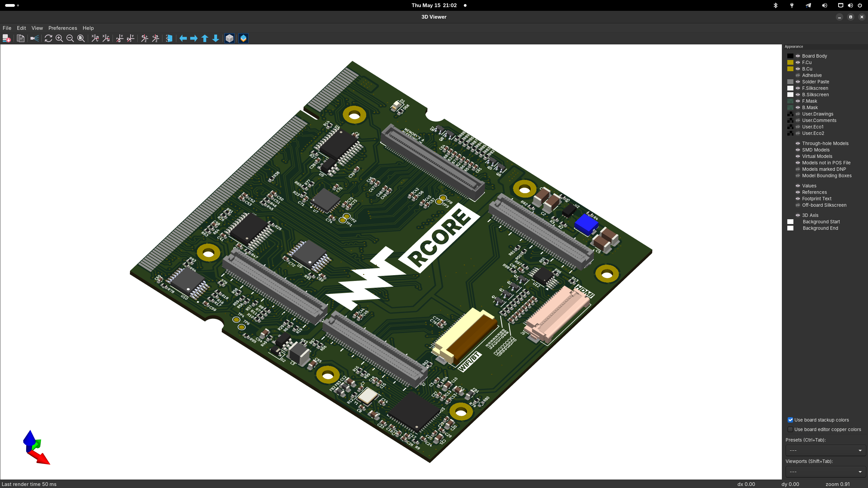The width and height of the screenshot is (868, 488).
Task: Toggle F.Cu layer visibility eye
Action: click(x=798, y=62)
